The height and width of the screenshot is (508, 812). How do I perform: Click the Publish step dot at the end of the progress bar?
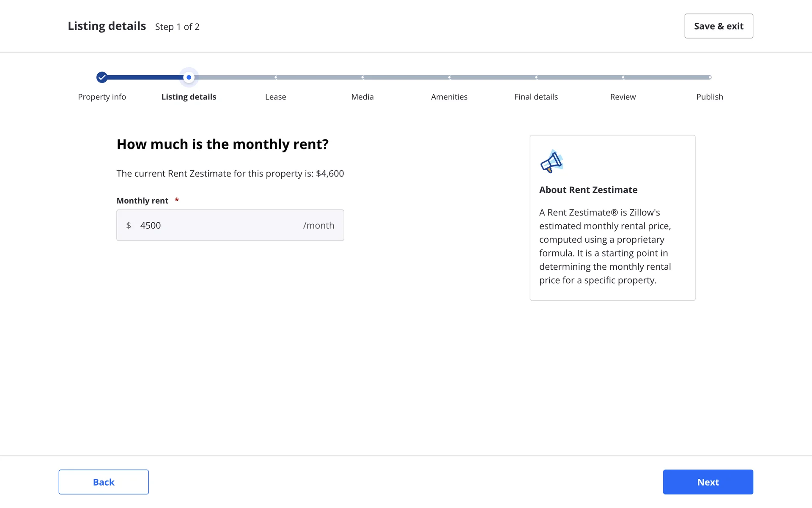point(710,77)
